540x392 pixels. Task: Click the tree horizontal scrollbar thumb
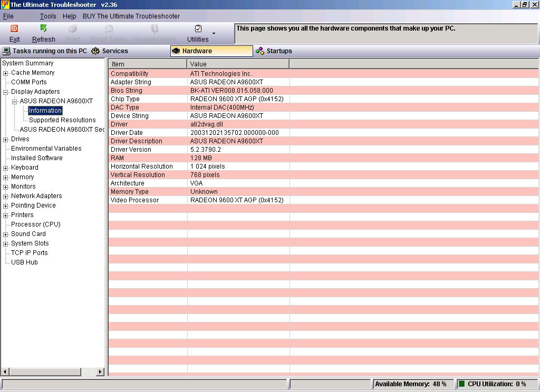[45, 371]
